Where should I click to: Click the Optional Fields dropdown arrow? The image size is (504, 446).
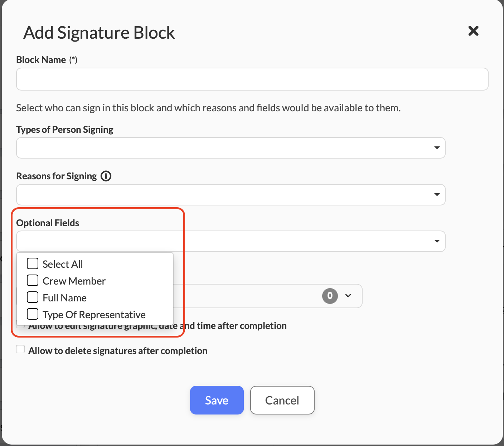pos(437,241)
